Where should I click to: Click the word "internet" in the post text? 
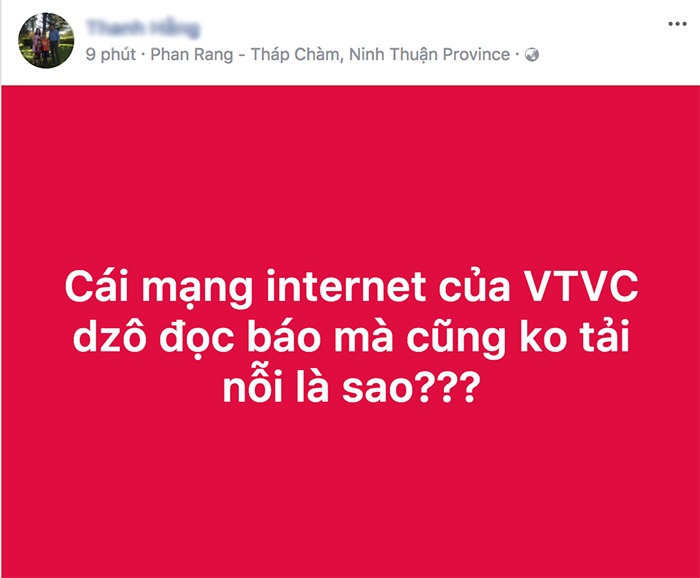(x=346, y=287)
